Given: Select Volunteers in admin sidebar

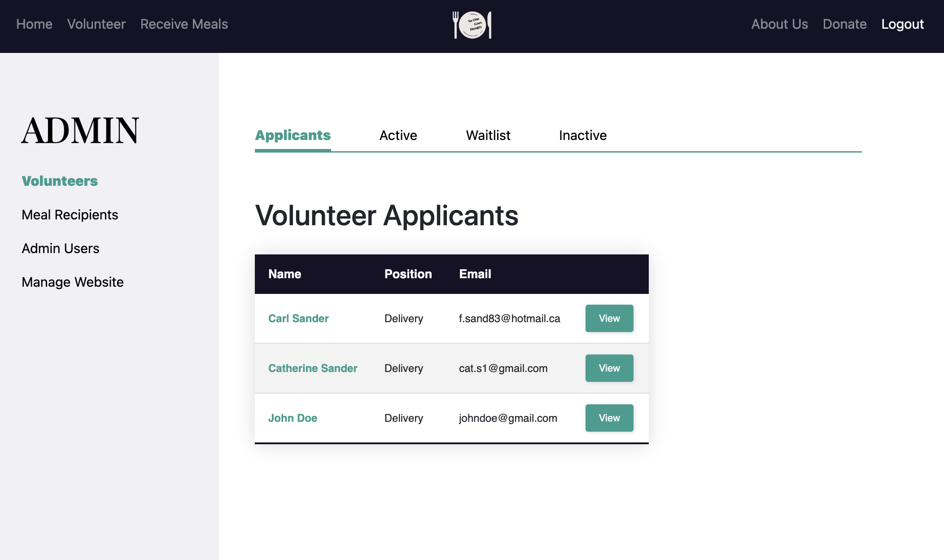Looking at the screenshot, I should [x=60, y=181].
